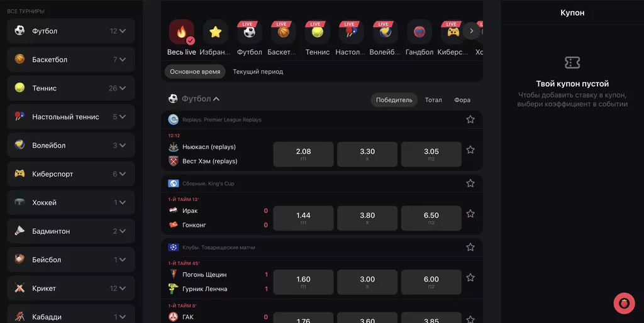644x323 pixels.
Task: Switch the market to Тотал
Action: click(x=433, y=100)
